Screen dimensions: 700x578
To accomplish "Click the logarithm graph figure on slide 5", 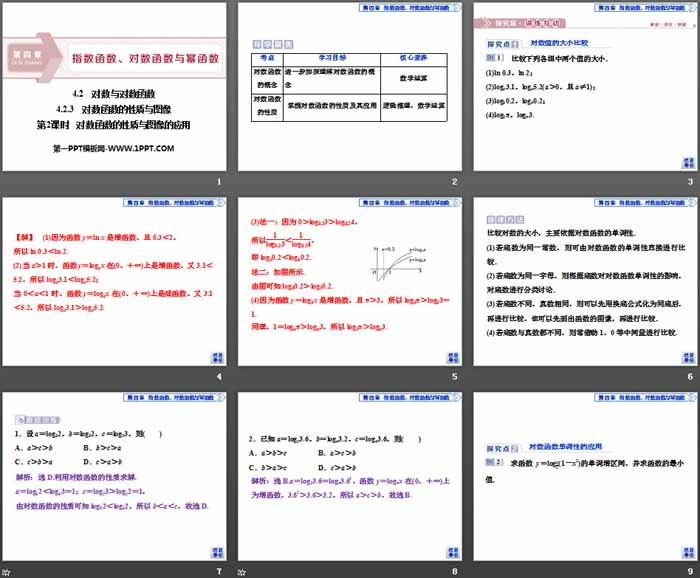I will (399, 263).
